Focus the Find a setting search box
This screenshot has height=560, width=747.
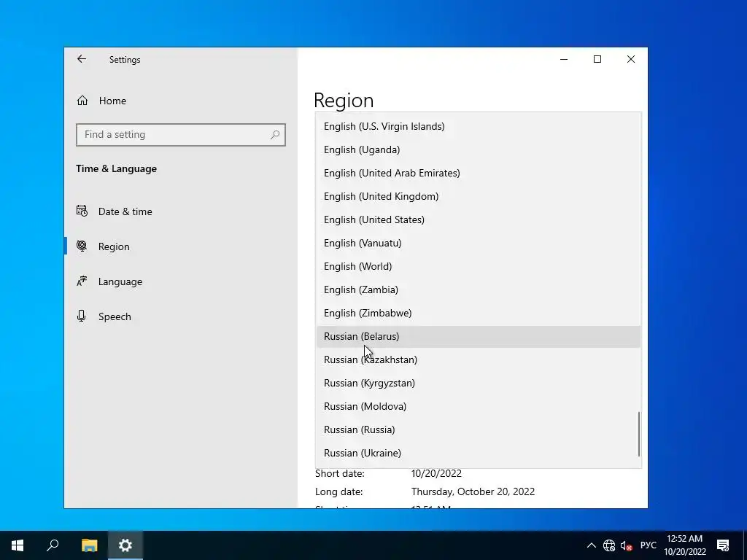[181, 135]
